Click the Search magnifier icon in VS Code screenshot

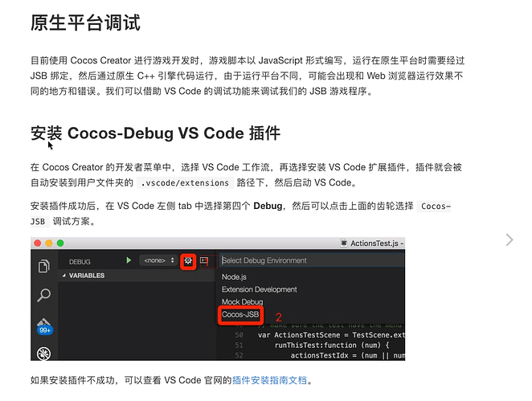tap(43, 295)
